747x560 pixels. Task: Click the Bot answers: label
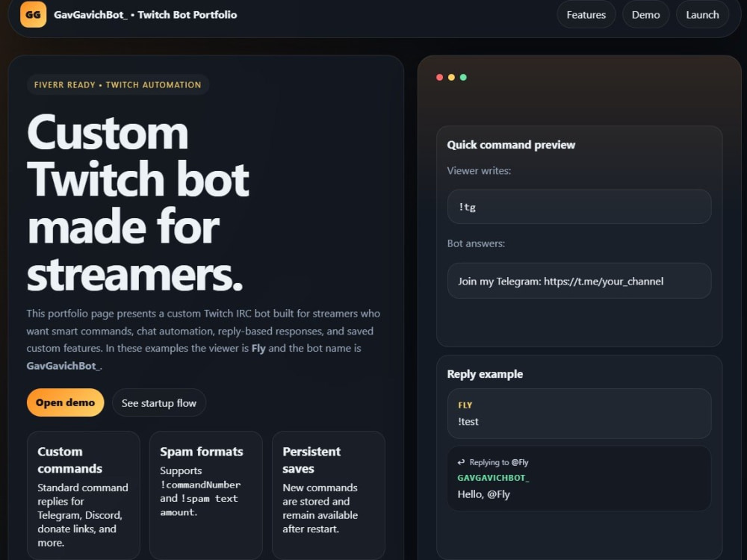(476, 243)
